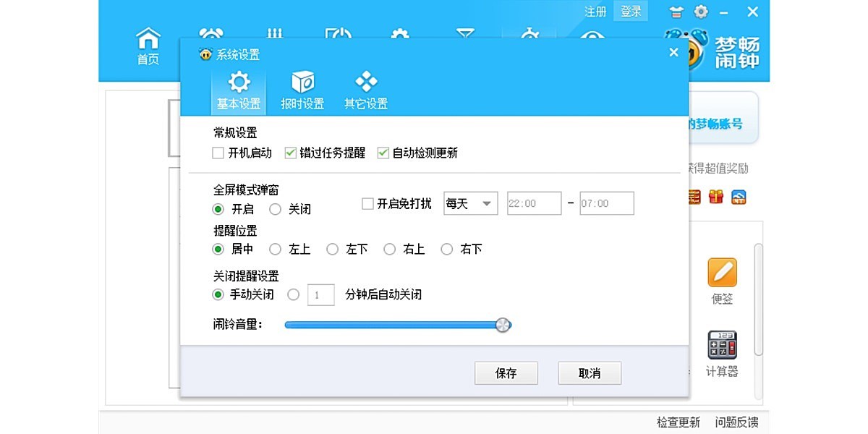Select 关闭 for fullscreen popup mode
Screen dimensions: 868x434
click(x=275, y=208)
